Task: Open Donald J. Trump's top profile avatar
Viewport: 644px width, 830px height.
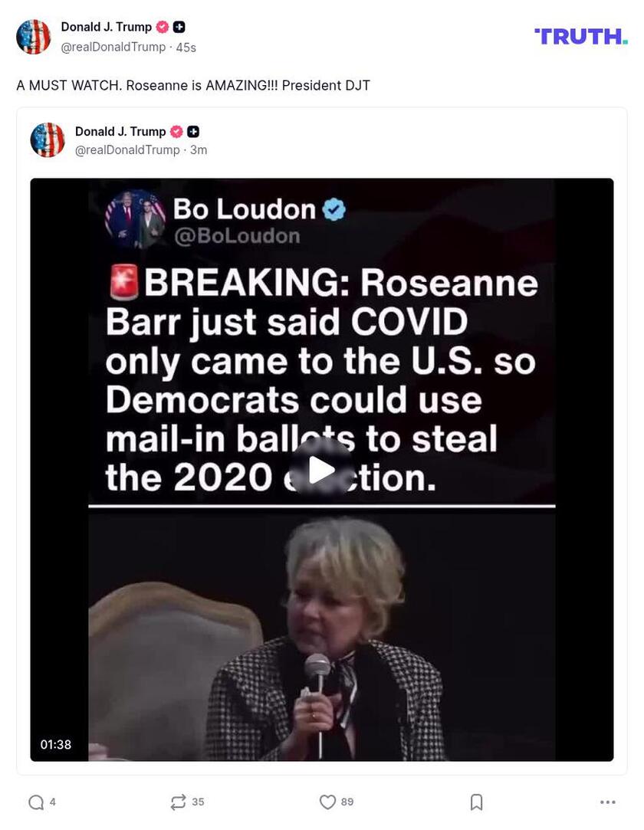Action: coord(34,37)
